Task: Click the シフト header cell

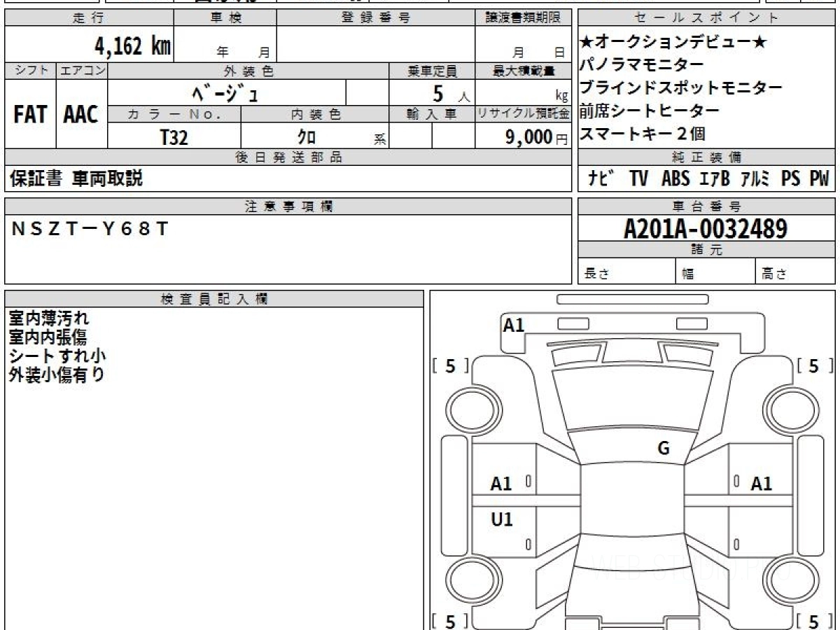Action: [30, 71]
